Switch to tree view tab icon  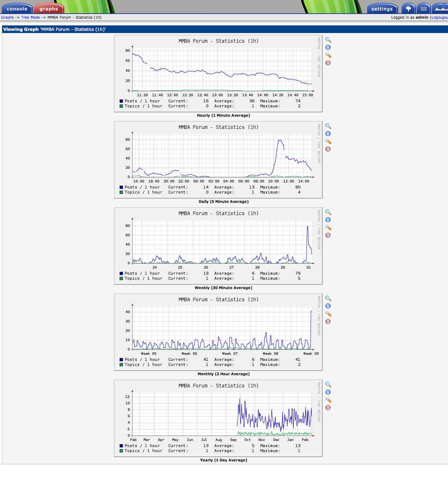[408, 9]
